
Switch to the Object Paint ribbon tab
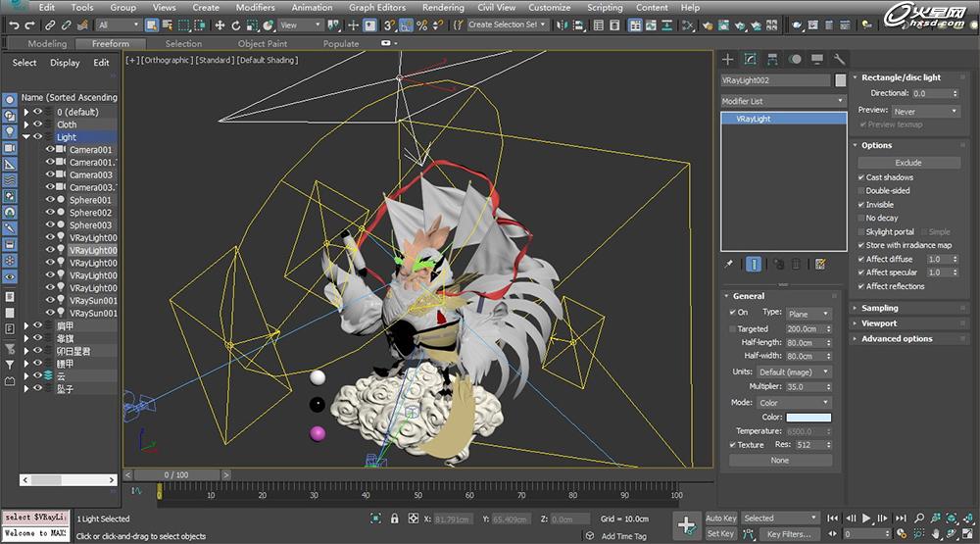point(263,44)
